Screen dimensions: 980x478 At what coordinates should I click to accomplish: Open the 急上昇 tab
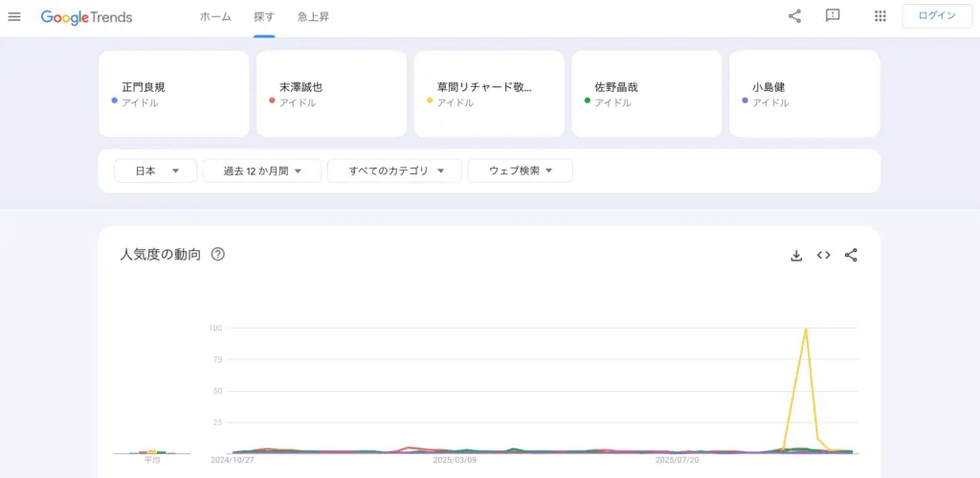coord(313,17)
